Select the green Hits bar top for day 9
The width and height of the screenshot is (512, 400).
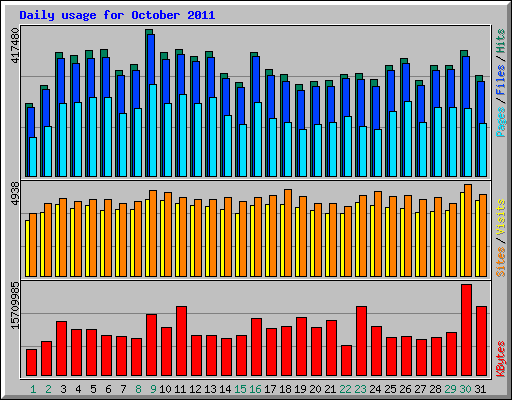149,32
